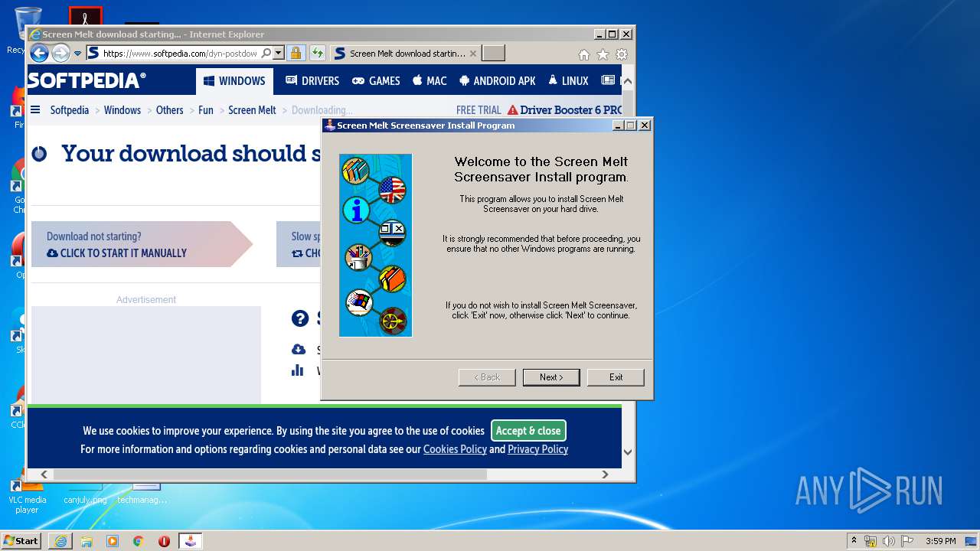The height and width of the screenshot is (551, 980).
Task: Expand the address bar autocomplete dropdown
Action: click(279, 54)
